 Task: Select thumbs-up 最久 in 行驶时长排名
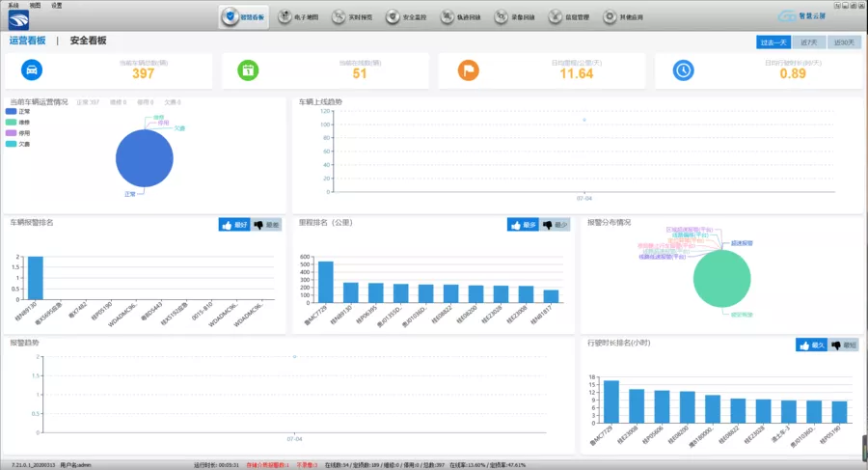pyautogui.click(x=811, y=346)
